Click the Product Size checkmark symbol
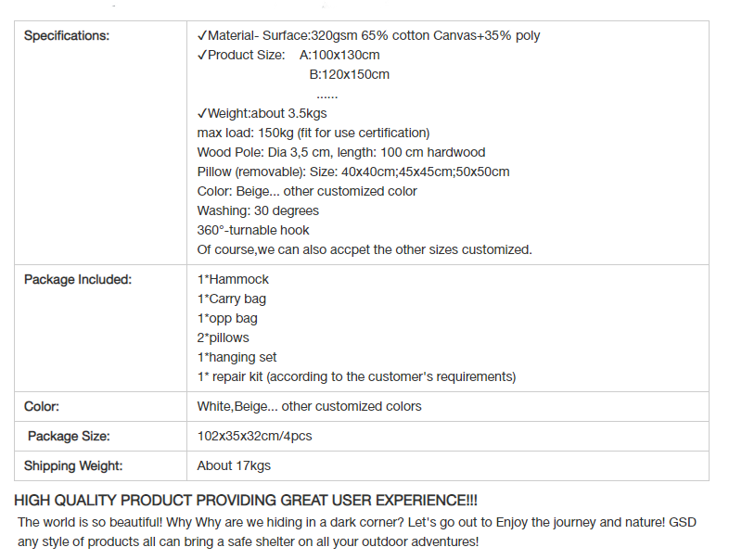The image size is (742, 560). click(202, 55)
